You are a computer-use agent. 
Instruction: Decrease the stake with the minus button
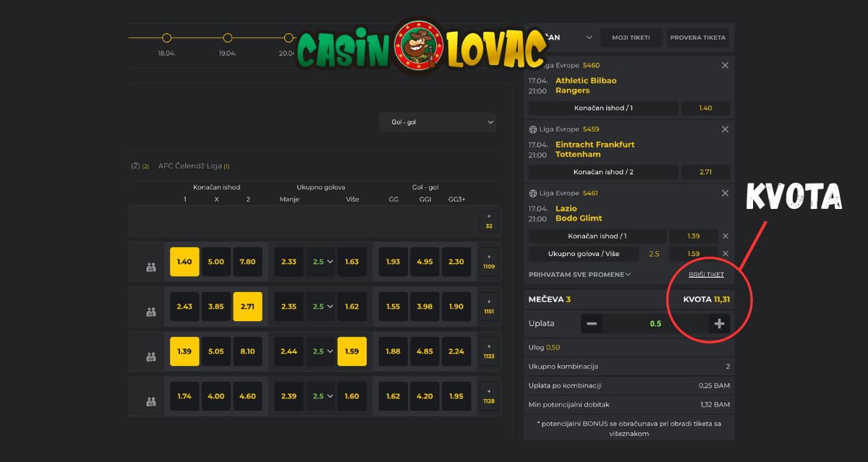pyautogui.click(x=592, y=324)
